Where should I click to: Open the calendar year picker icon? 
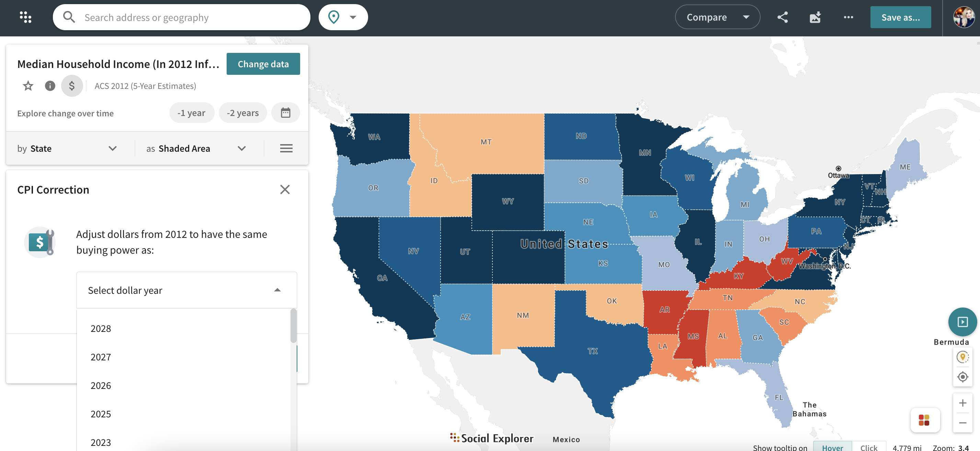pyautogui.click(x=285, y=113)
